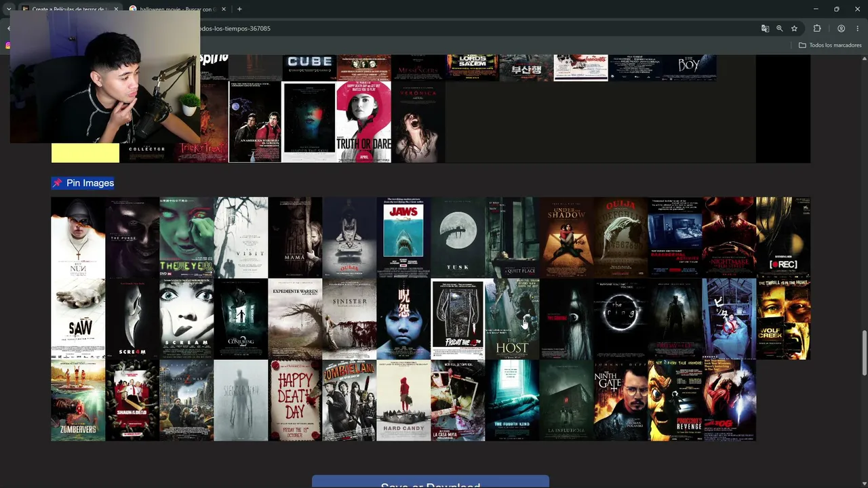
Task: Click the Nightmare on Elm Street poster
Action: pos(729,237)
